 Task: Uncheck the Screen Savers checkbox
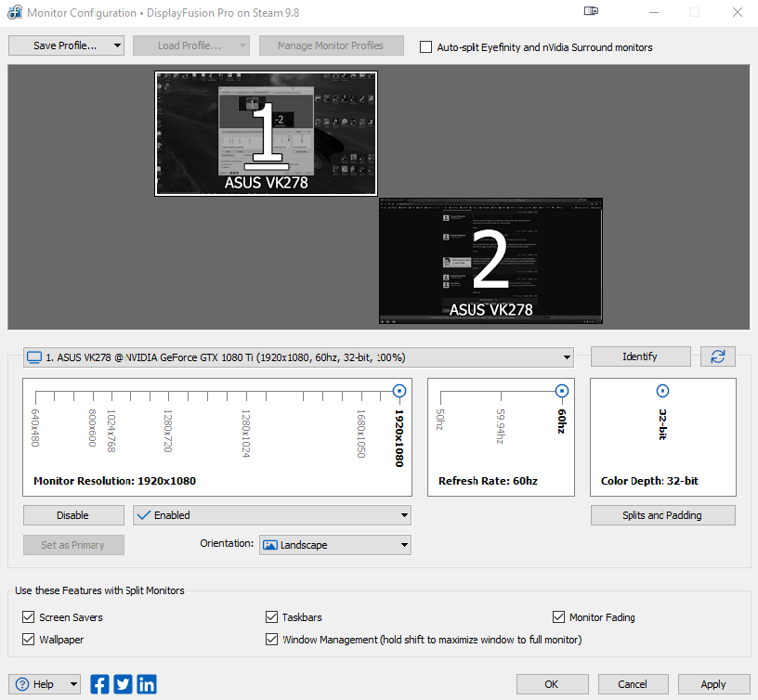pos(28,617)
